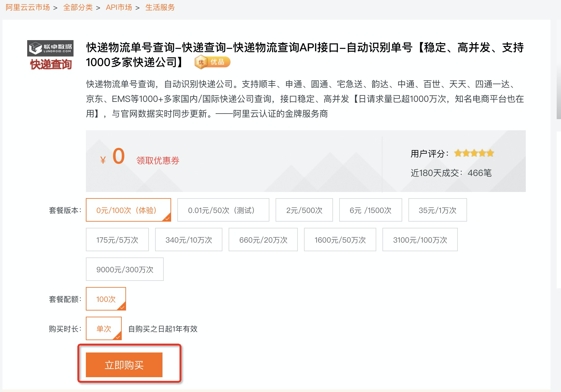
Task: Choose the 2元/500次 package
Action: 304,210
